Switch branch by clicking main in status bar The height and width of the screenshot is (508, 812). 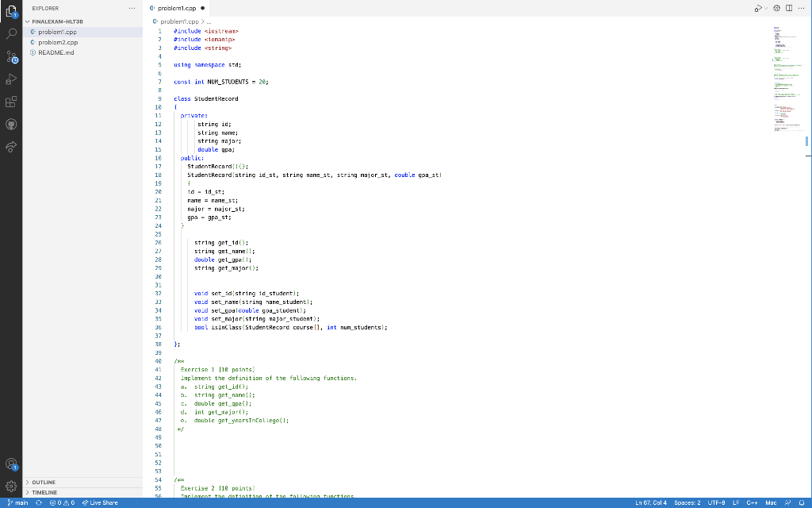pos(17,502)
